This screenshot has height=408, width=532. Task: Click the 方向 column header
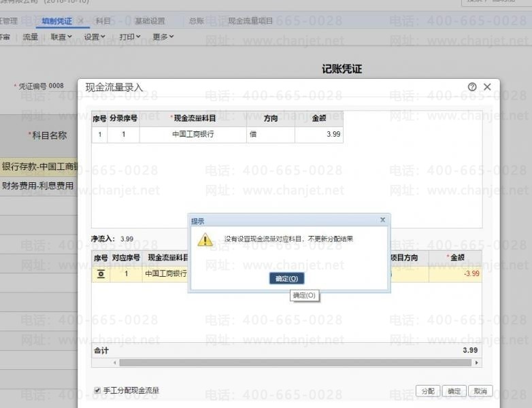click(x=271, y=118)
